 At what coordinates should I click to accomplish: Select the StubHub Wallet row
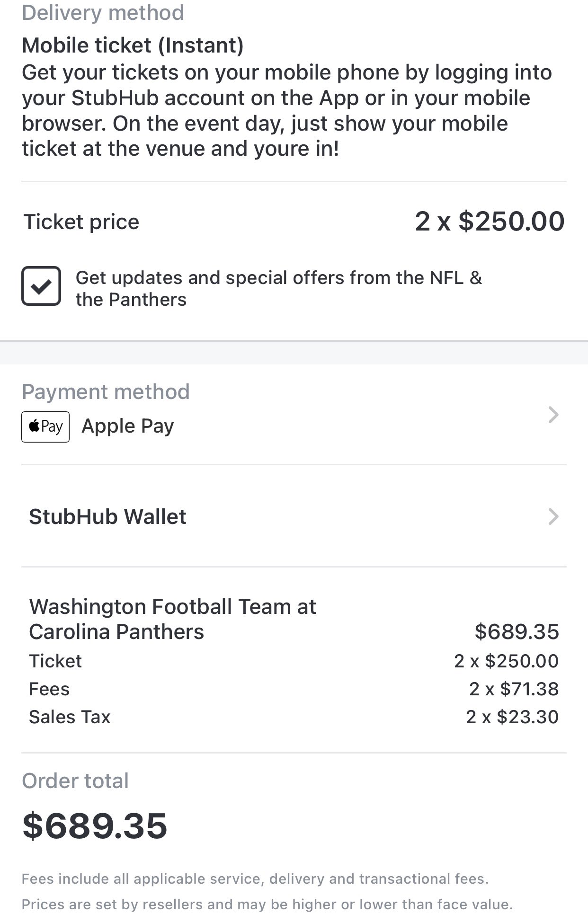point(294,516)
